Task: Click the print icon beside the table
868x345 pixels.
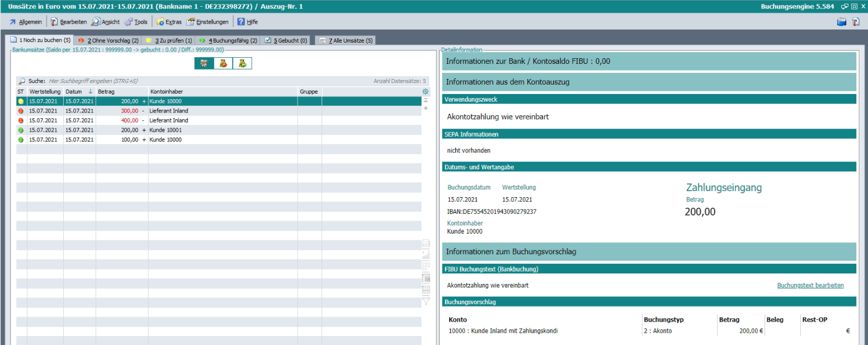Action: coord(426,243)
